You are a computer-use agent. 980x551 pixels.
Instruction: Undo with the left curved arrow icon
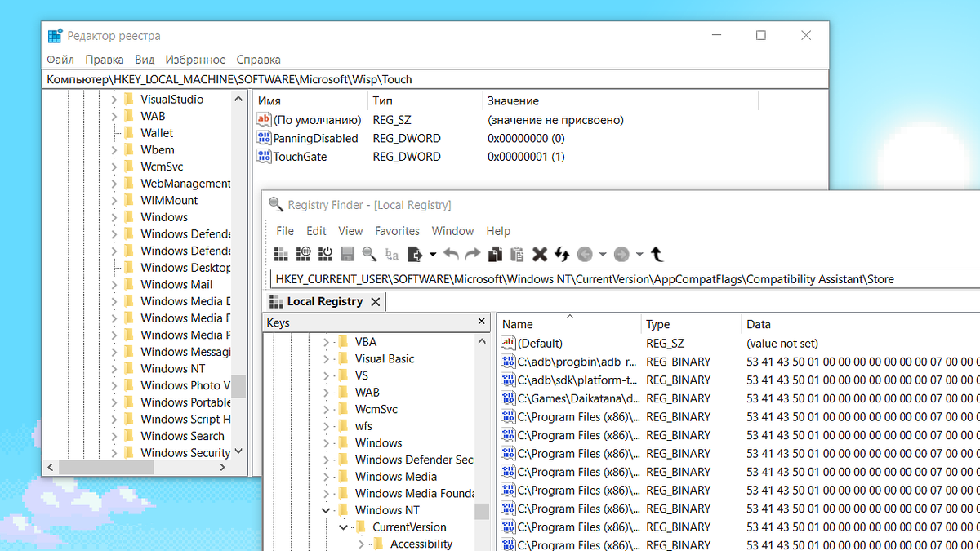pos(451,255)
